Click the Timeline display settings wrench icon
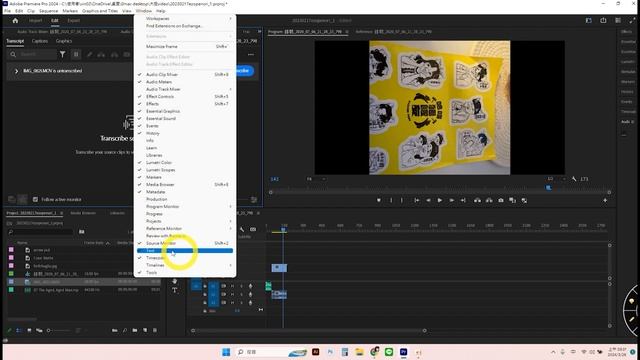 point(242,229)
